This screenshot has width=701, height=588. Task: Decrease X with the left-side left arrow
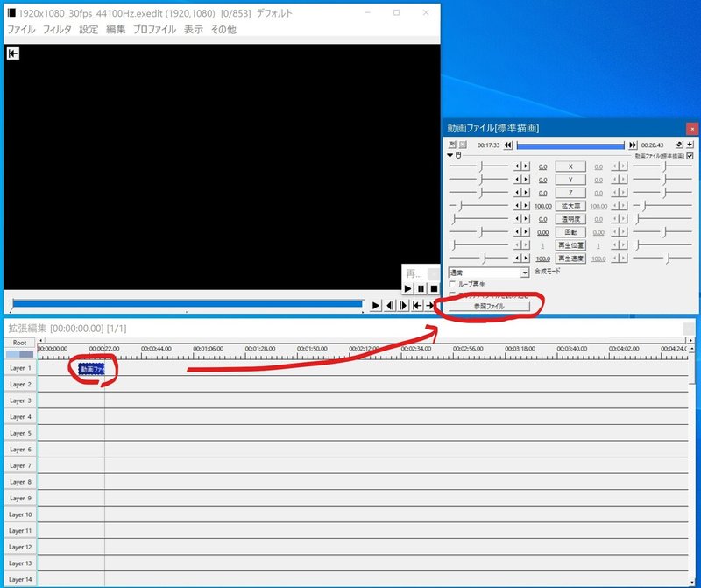pos(517,166)
